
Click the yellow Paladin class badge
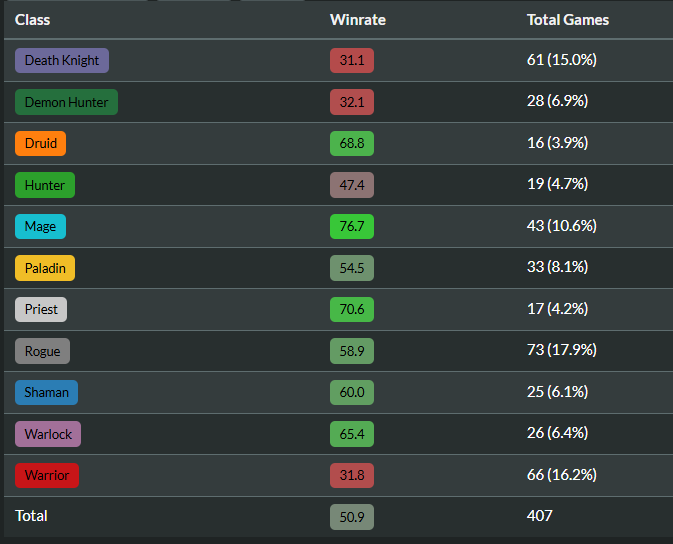tap(45, 268)
